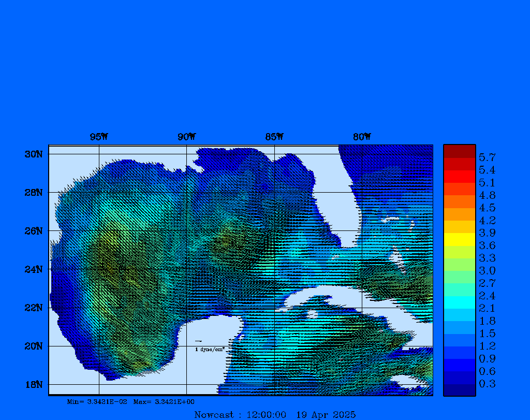This screenshot has width=530, height=420.
Task: Select the 80W longitude label
Action: pyautogui.click(x=362, y=137)
